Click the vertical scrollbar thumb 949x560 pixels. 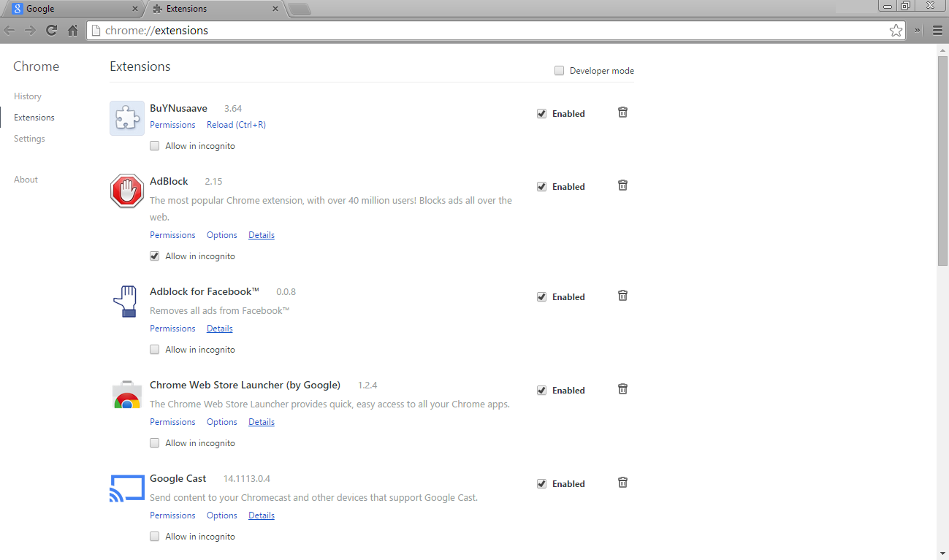tap(943, 160)
